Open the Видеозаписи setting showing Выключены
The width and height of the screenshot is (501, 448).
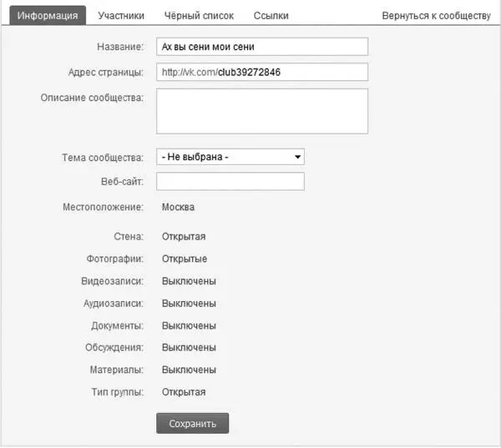pos(189,281)
